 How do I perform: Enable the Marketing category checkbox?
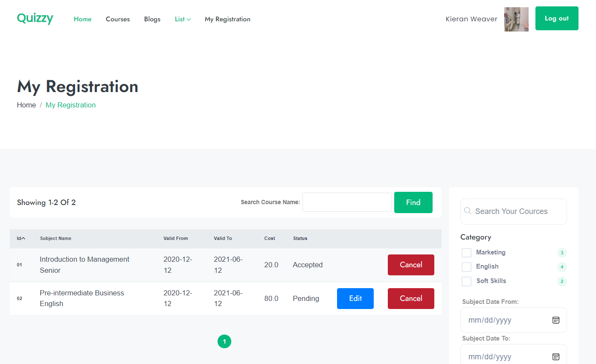tap(466, 252)
